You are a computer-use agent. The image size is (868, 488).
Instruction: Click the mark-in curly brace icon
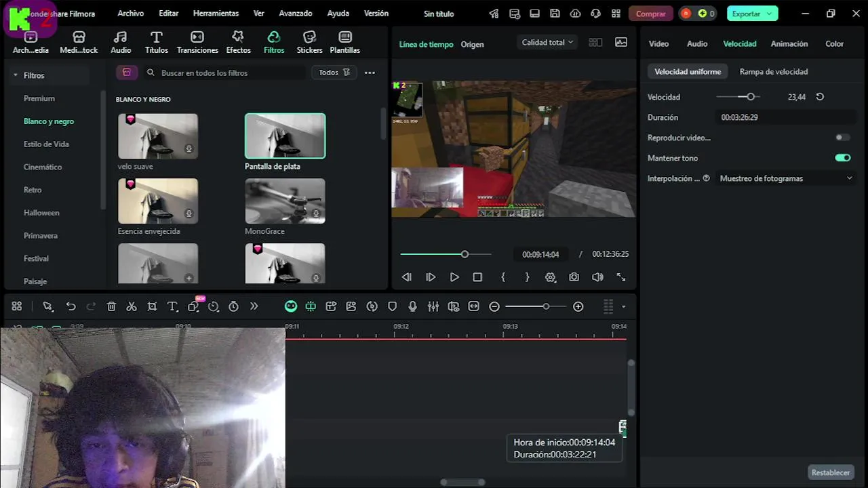point(503,277)
